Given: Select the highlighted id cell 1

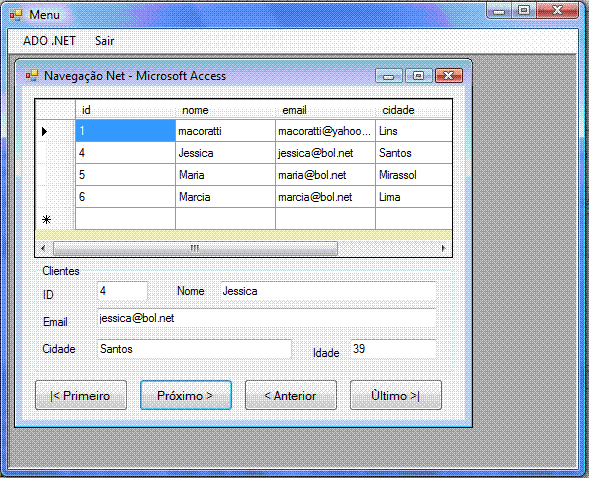Looking at the screenshot, I should [125, 131].
